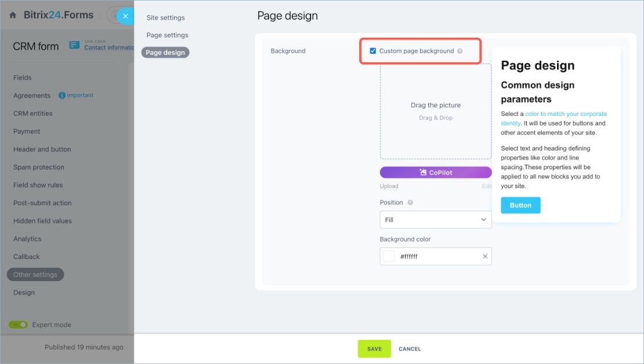The image size is (644, 364).
Task: Open the Payment settings item
Action: pos(27,132)
